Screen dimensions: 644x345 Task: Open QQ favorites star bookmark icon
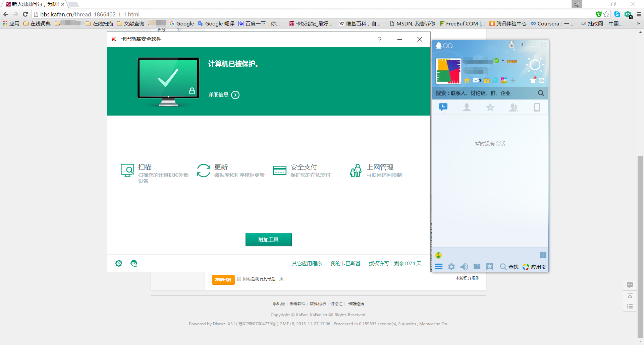[490, 267]
